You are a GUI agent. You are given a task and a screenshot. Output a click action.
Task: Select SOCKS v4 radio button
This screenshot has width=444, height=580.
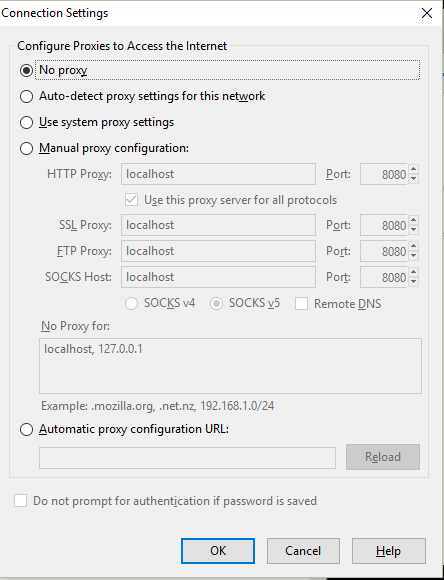131,304
